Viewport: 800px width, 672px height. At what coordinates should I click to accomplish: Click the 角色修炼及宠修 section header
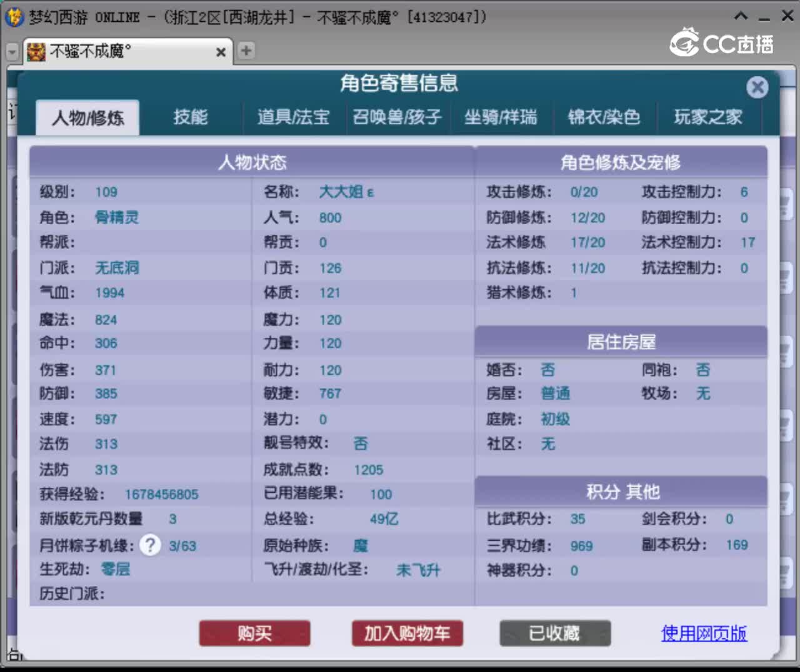coord(621,162)
